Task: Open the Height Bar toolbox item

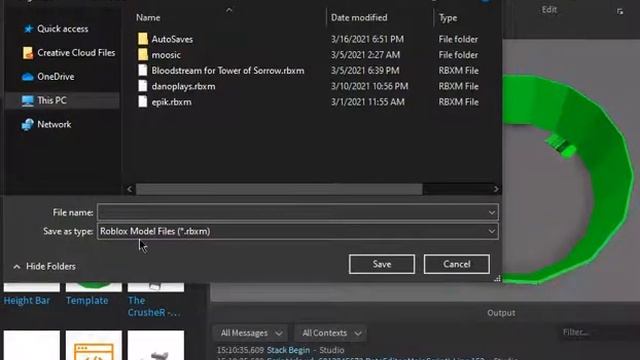Action: pos(27,301)
